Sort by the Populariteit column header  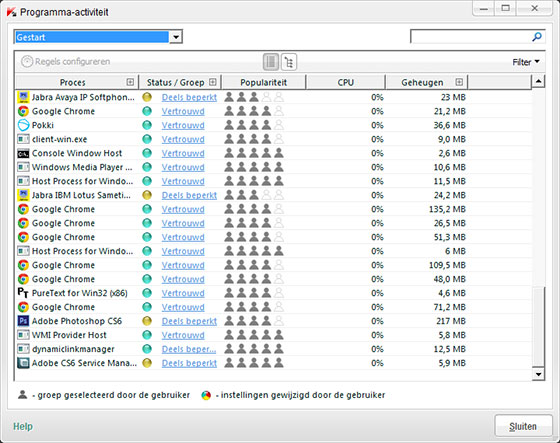(264, 82)
